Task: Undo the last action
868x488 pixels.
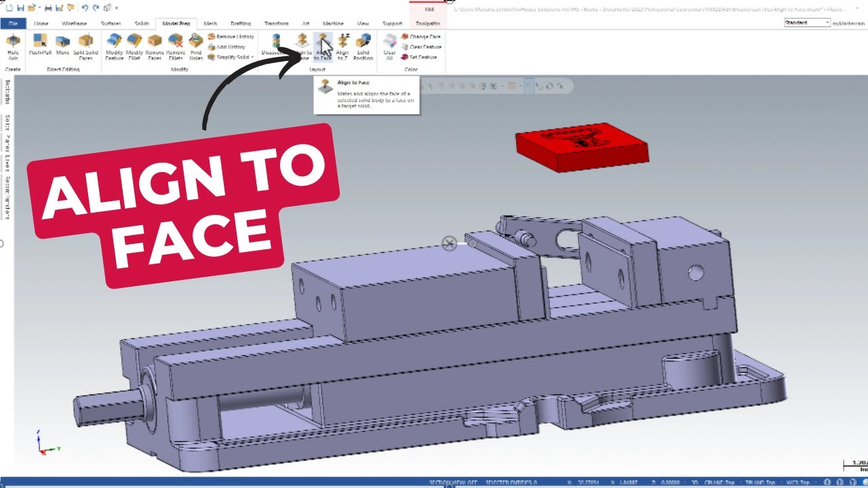Action: 84,7
